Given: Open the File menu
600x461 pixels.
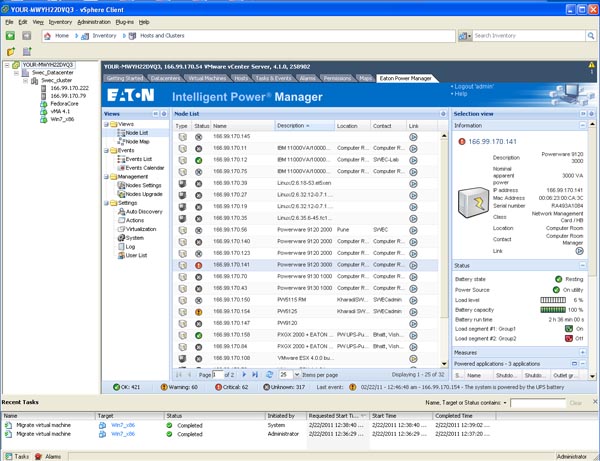Looking at the screenshot, I should click(9, 22).
